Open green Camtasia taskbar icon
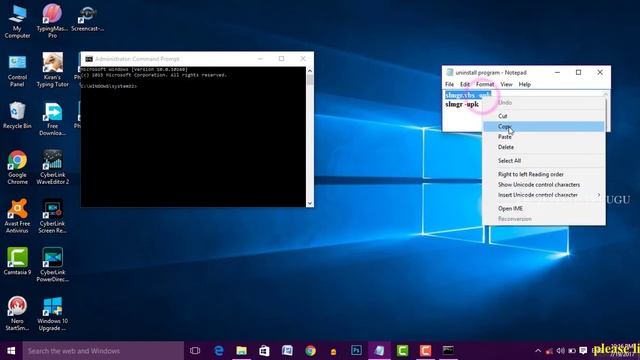640x360 pixels. tap(402, 351)
